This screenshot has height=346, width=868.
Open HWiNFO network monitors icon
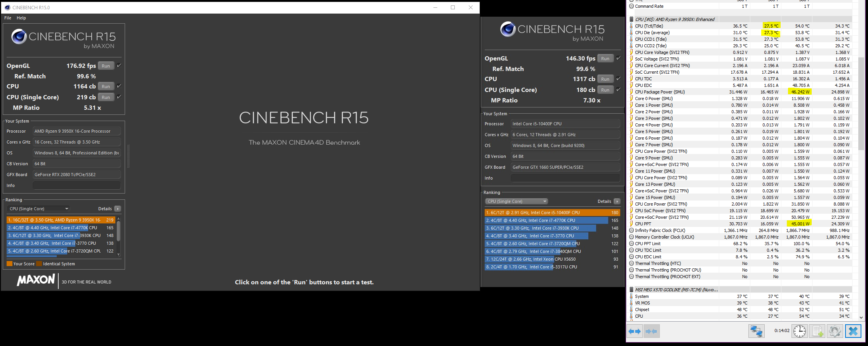[756, 331]
